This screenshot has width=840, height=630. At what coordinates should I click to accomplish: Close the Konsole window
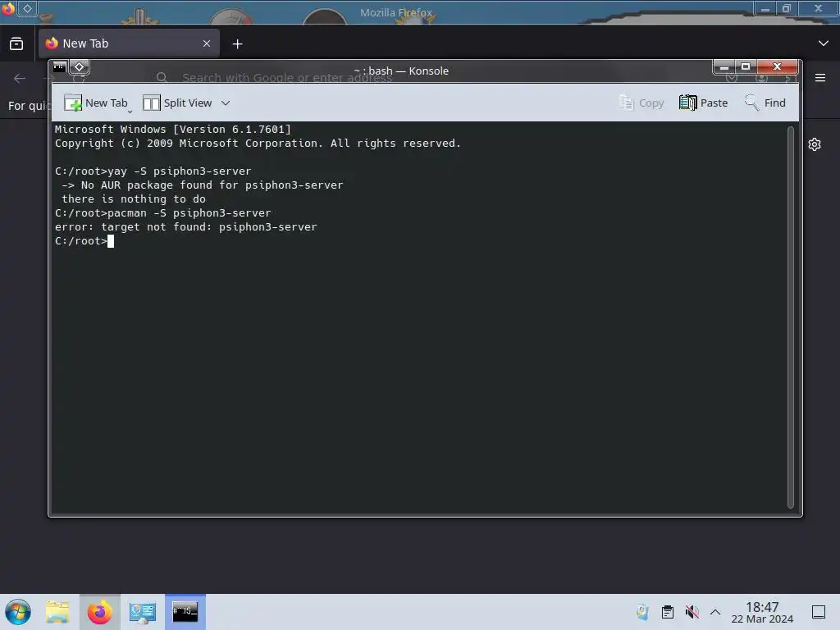(x=778, y=67)
